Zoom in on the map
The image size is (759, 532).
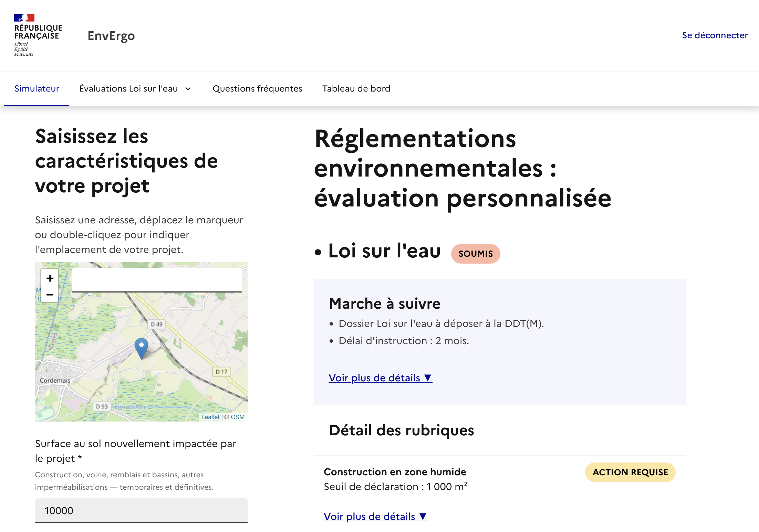pyautogui.click(x=50, y=278)
